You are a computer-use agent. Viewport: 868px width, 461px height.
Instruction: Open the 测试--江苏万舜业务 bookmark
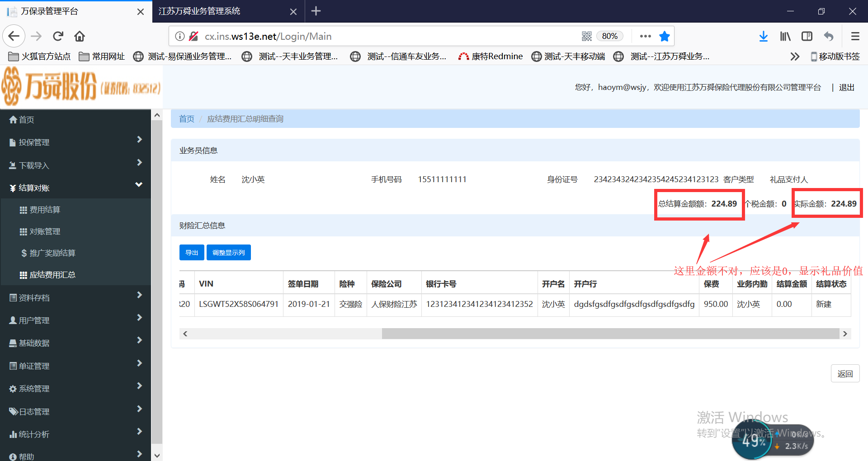click(x=661, y=56)
